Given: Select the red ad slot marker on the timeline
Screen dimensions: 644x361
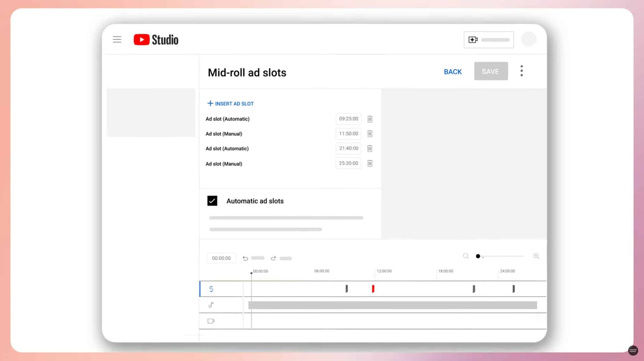Looking at the screenshot, I should click(x=373, y=288).
